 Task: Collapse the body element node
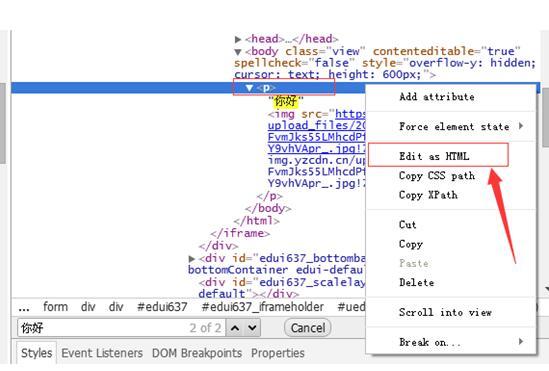238,52
